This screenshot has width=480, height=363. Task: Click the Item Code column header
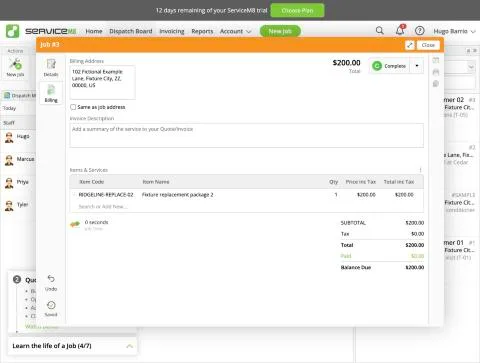point(92,182)
